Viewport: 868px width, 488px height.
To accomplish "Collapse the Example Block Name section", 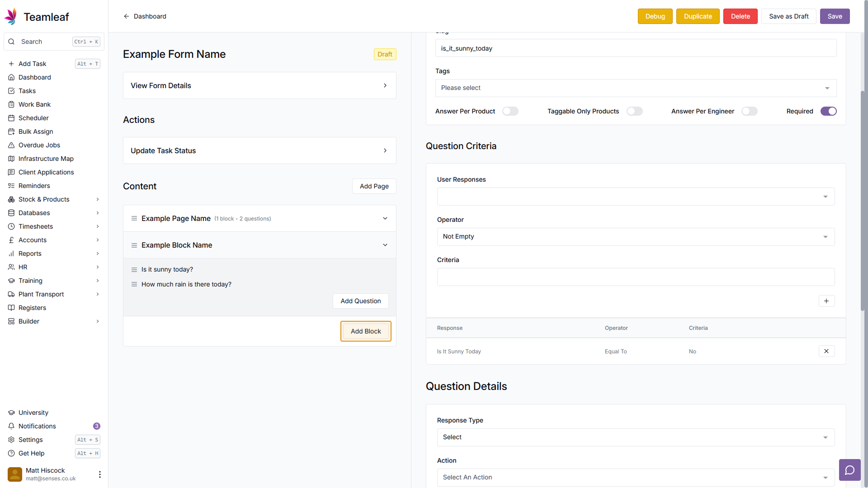I will coord(385,245).
